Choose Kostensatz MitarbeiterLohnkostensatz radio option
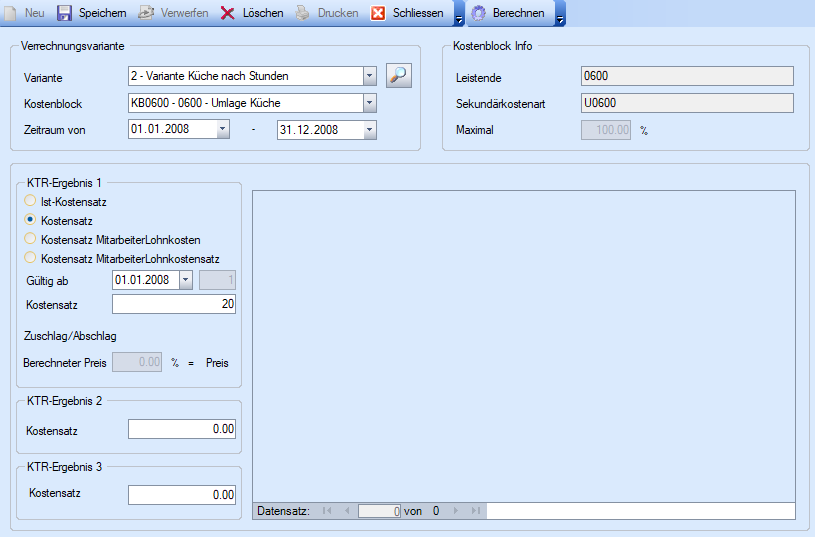The width and height of the screenshot is (815, 537). point(30,258)
